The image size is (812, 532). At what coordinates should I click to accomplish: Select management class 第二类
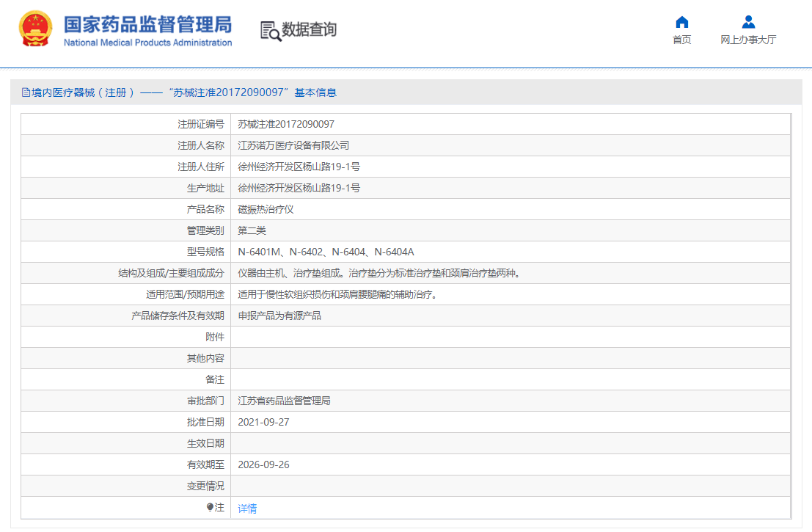pyautogui.click(x=252, y=230)
